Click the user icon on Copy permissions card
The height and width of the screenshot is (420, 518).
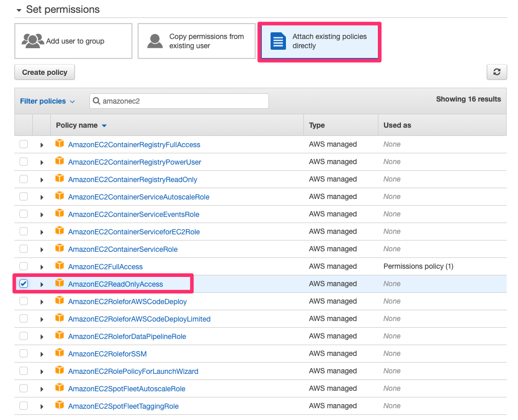(x=155, y=41)
